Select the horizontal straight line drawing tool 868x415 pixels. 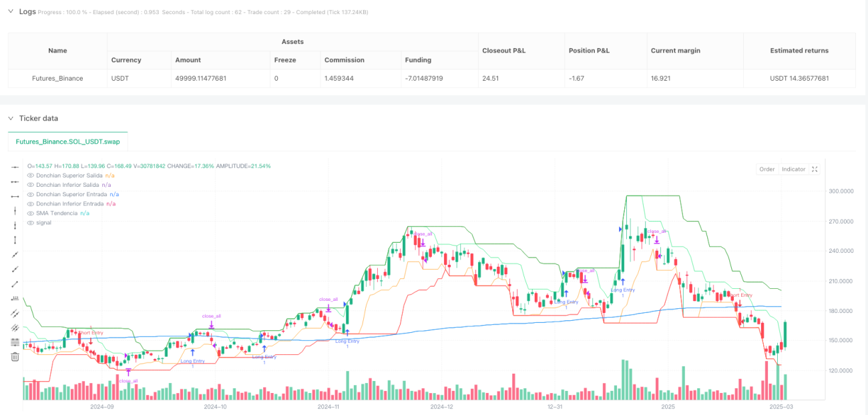[15, 167]
